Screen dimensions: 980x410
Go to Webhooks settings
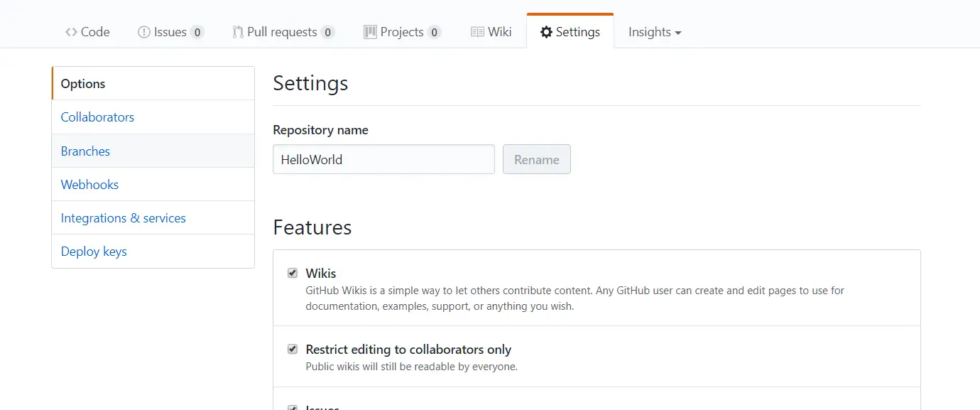[x=153, y=184]
